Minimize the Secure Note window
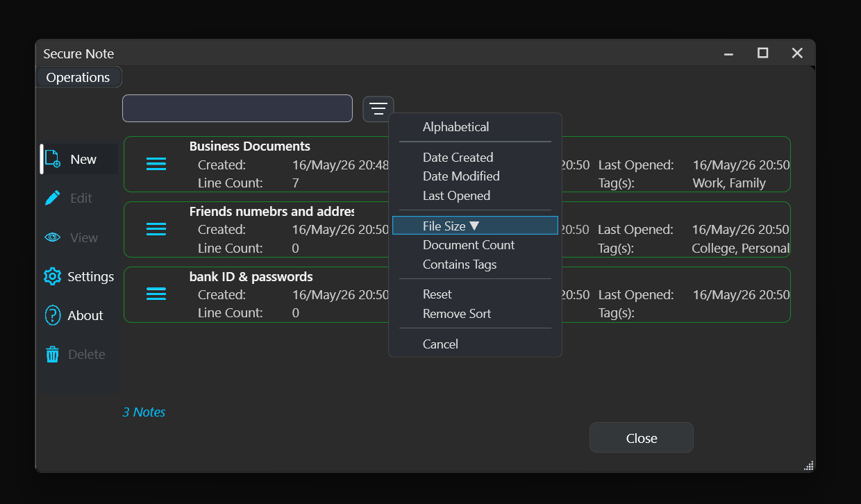861x504 pixels. pyautogui.click(x=728, y=53)
